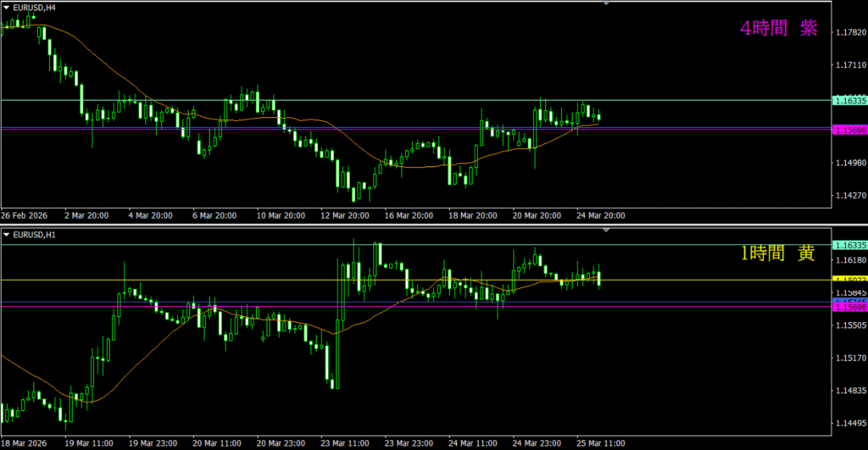The width and height of the screenshot is (868, 450).
Task: Select the yellow 1時間 黄 text label
Action: point(778,253)
